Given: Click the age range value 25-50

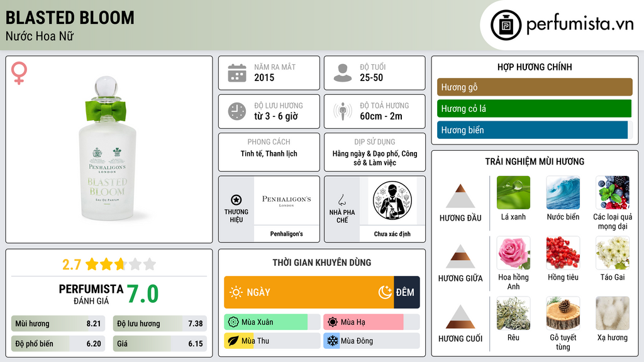Looking at the screenshot, I should (x=371, y=77).
